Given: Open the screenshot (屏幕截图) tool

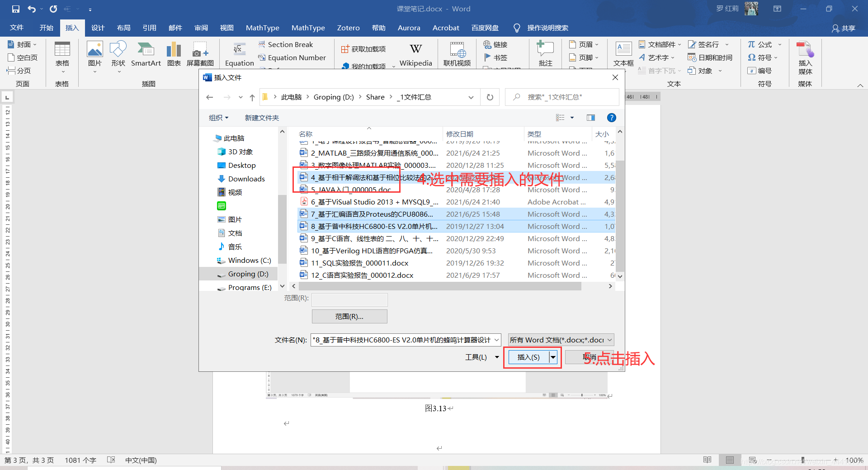Looking at the screenshot, I should tap(200, 54).
